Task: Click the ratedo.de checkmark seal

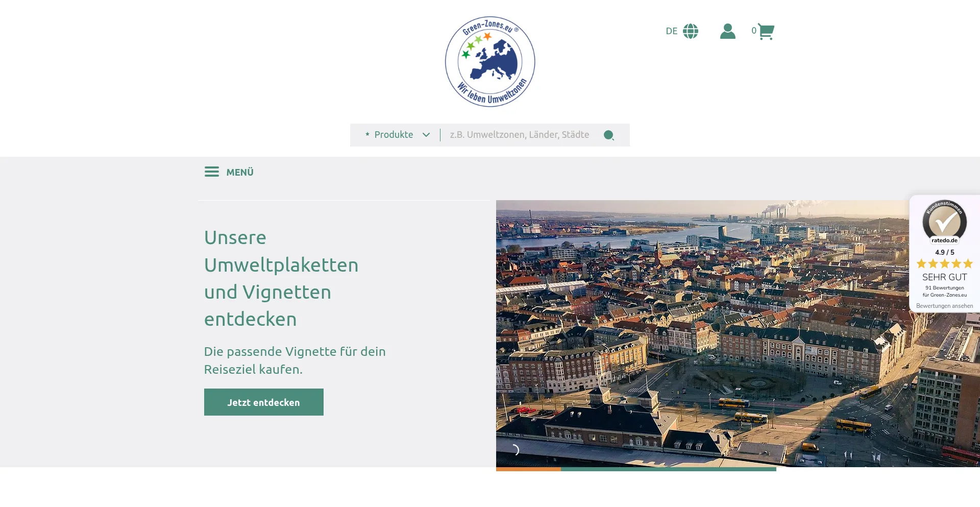Action: [944, 222]
